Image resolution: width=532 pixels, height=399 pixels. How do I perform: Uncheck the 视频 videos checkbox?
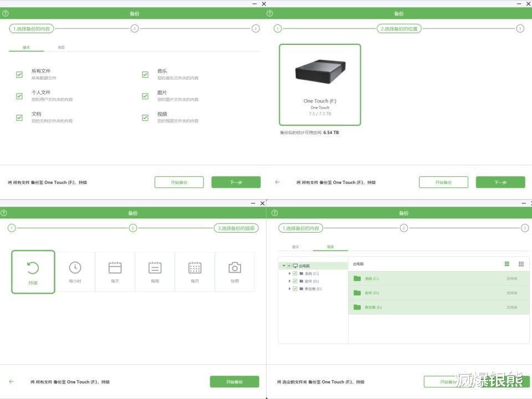(x=145, y=117)
